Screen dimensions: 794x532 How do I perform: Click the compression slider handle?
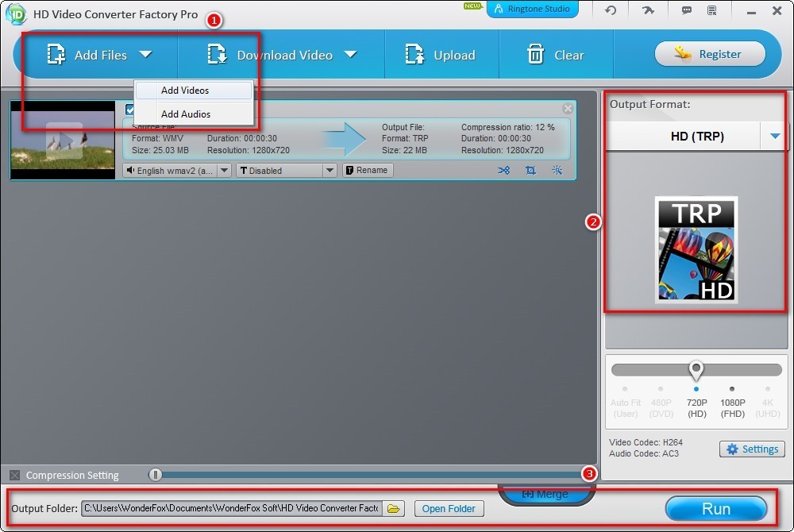coord(156,474)
